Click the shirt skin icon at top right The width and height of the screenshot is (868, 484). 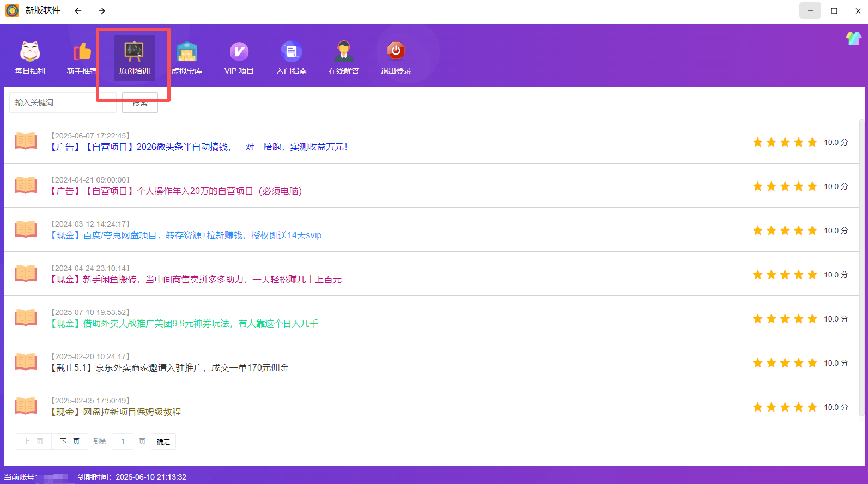pos(853,38)
